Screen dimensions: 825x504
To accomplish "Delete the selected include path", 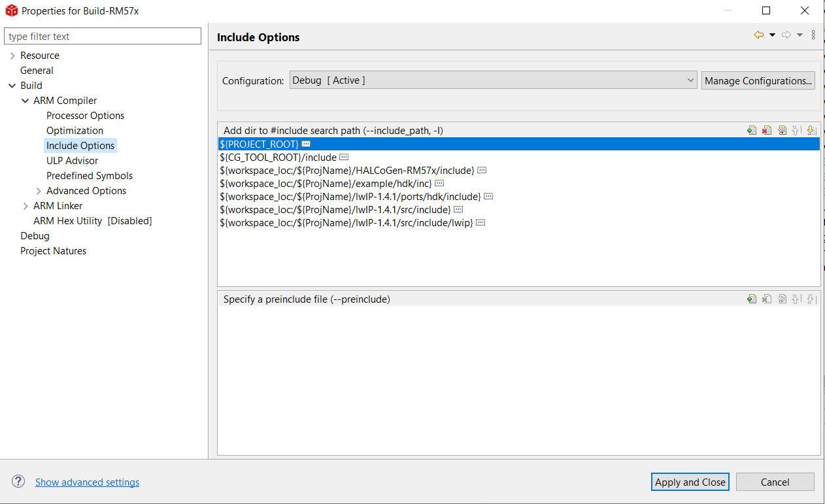I will click(766, 130).
